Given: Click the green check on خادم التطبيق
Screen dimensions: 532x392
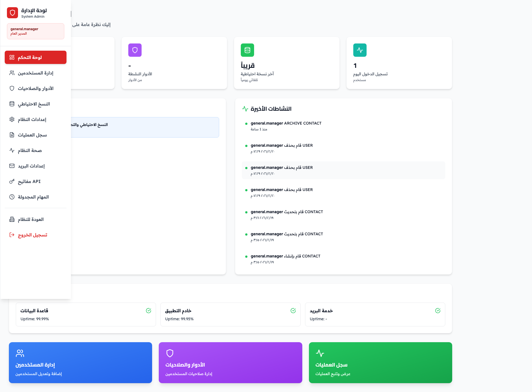Looking at the screenshot, I should coord(293,311).
